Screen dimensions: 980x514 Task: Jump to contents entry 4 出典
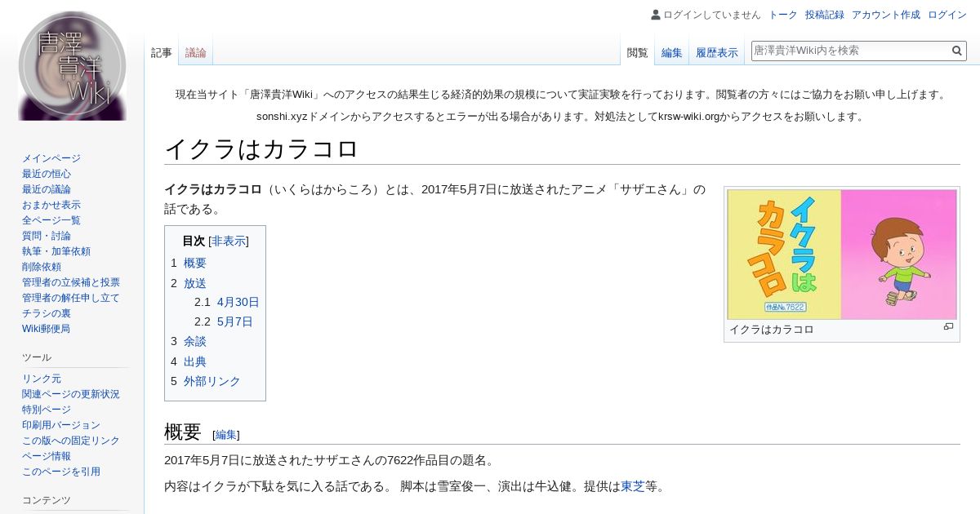click(189, 361)
